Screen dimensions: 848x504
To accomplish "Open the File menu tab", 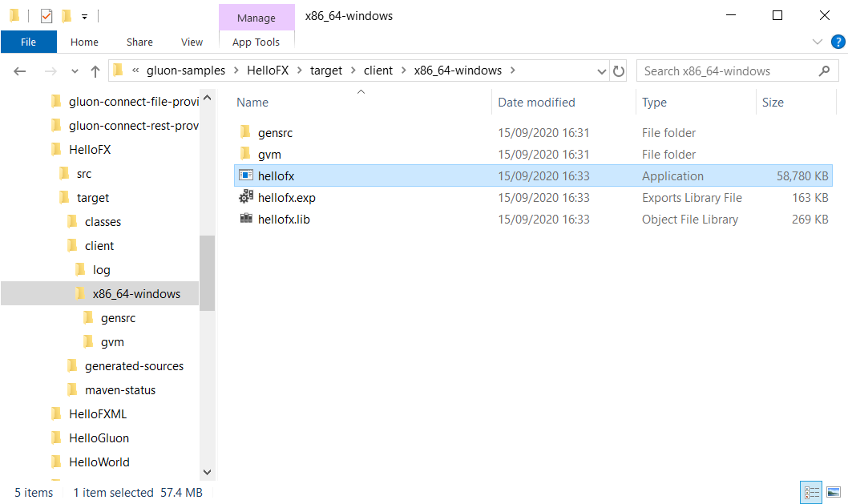I will click(x=29, y=42).
